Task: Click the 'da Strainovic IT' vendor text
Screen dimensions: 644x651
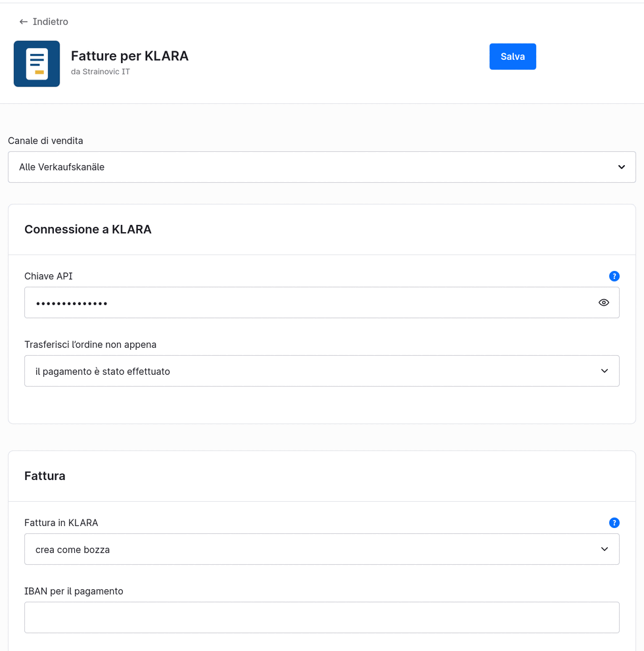Action: pyautogui.click(x=101, y=72)
